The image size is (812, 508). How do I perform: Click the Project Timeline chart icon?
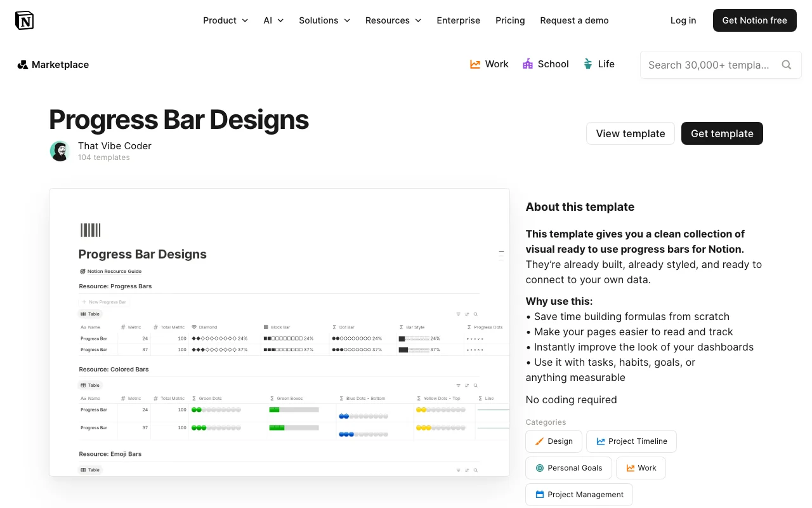point(601,441)
